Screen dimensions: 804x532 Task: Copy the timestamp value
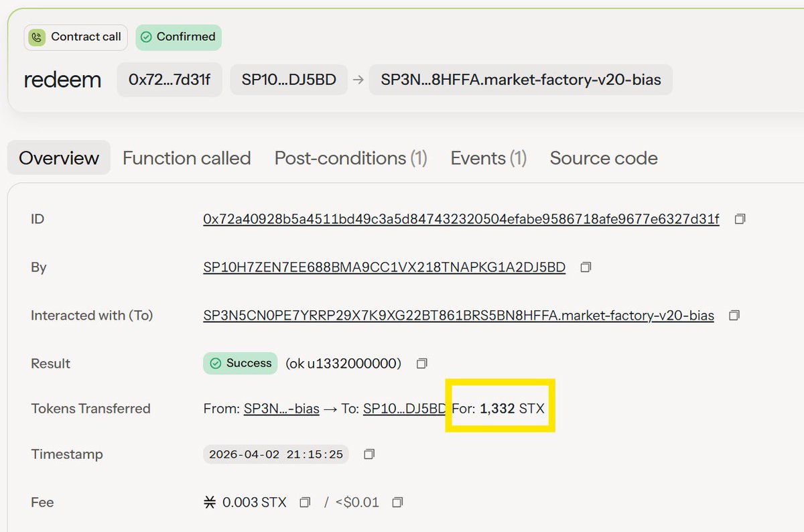368,454
